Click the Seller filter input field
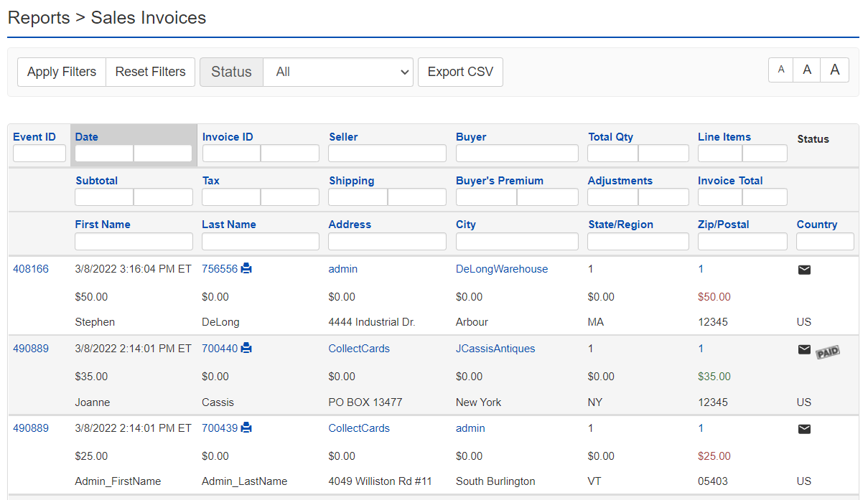The image size is (868, 500). point(387,153)
